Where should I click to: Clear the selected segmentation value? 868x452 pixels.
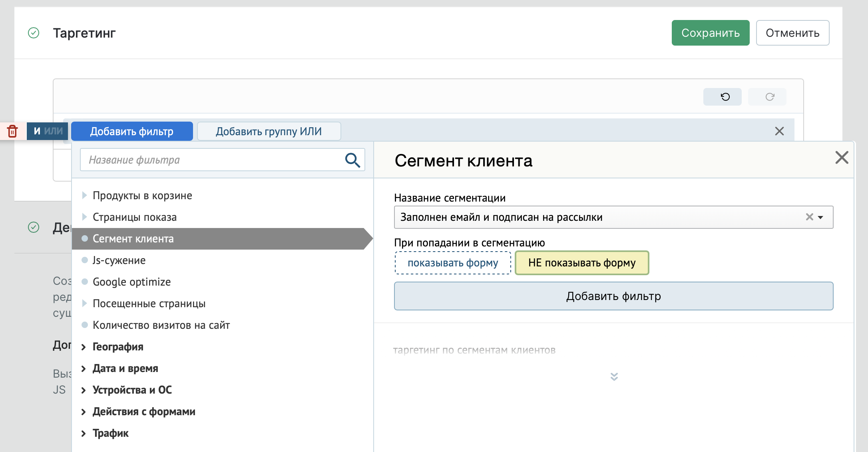(809, 217)
